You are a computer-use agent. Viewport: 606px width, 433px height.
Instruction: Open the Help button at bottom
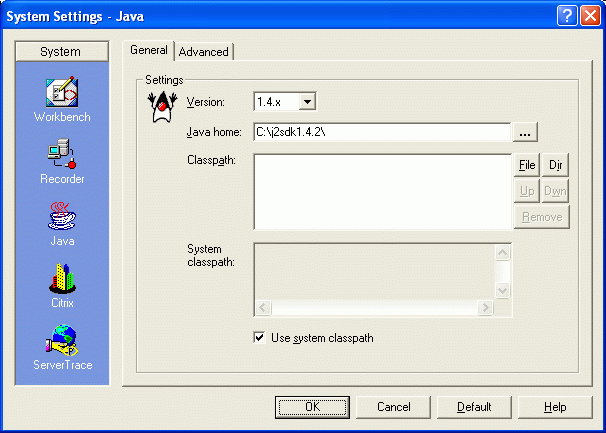(555, 407)
